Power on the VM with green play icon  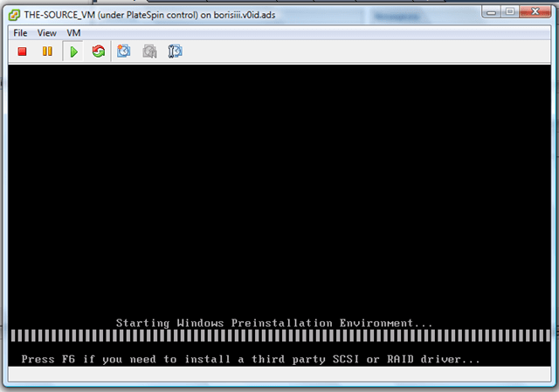coord(73,52)
